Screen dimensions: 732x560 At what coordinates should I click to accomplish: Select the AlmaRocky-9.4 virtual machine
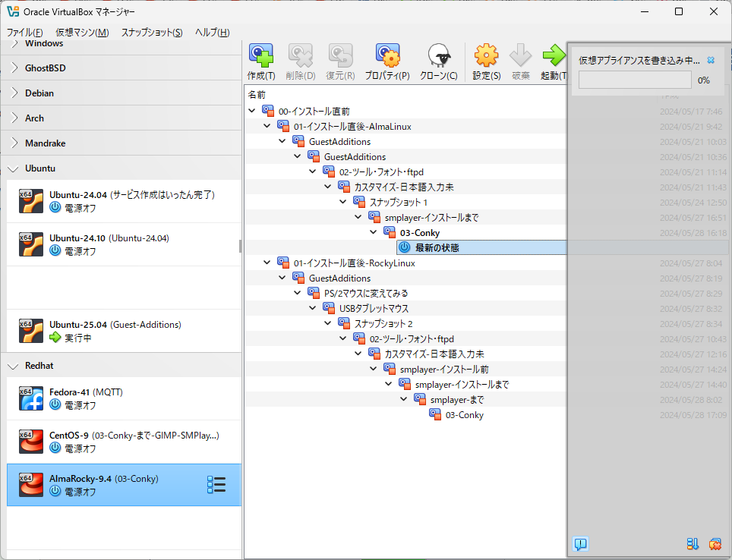125,485
